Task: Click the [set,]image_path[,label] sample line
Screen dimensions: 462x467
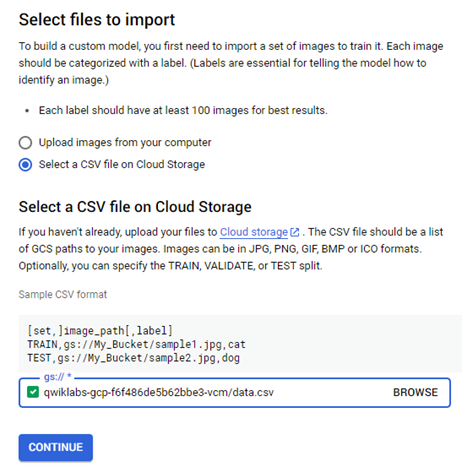Action: [x=100, y=331]
